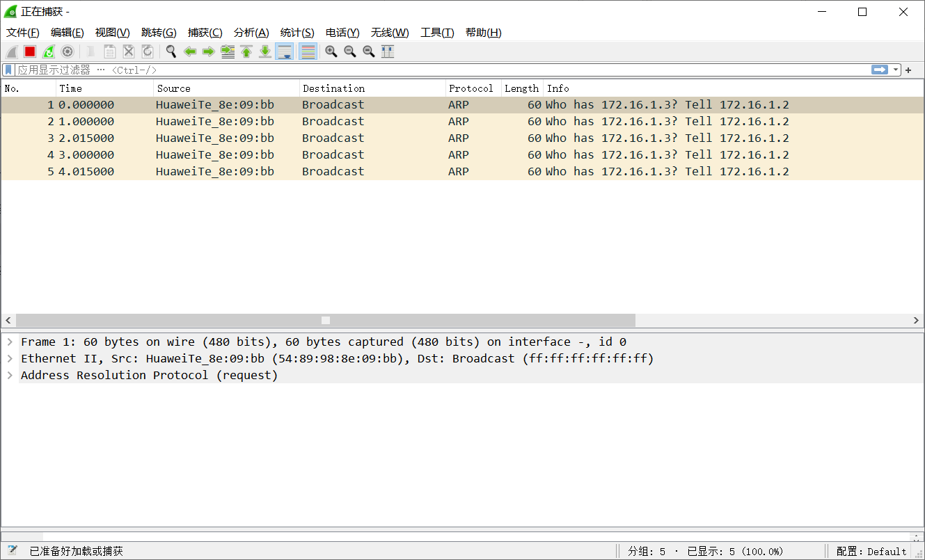Open the 编辑(E) menu
925x560 pixels.
pos(67,33)
